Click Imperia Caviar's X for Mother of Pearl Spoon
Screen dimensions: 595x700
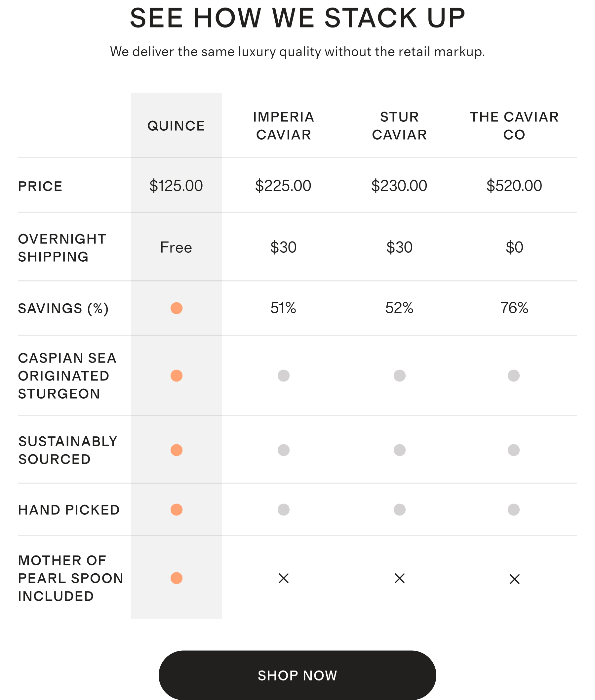(x=284, y=579)
